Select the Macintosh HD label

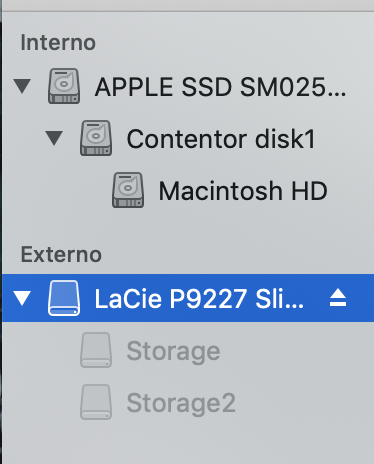click(x=243, y=191)
